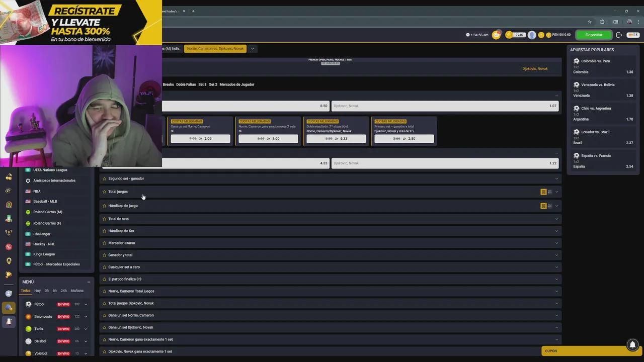This screenshot has height=362, width=644.
Task: Pick España at 2.54 in popular bets
Action: click(x=603, y=166)
